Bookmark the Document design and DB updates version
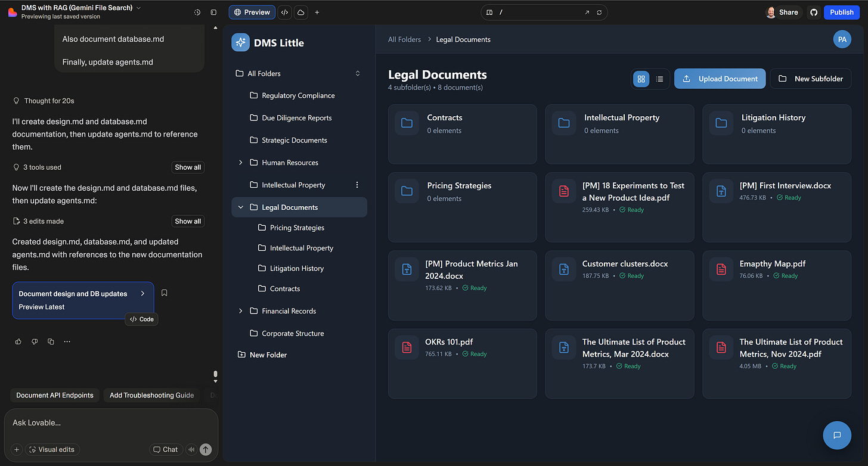Viewport: 868px width, 466px height. click(x=164, y=293)
